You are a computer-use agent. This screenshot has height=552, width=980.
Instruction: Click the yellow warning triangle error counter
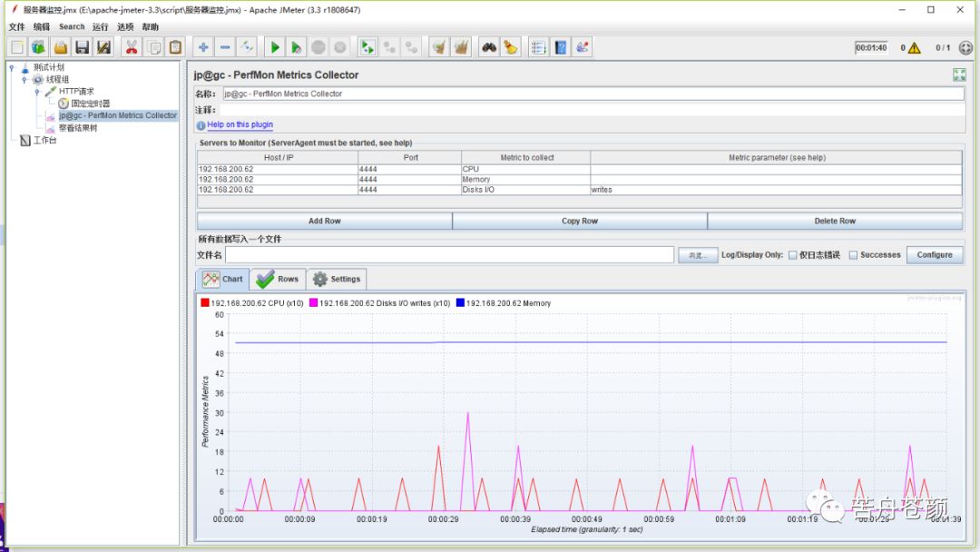click(x=914, y=48)
